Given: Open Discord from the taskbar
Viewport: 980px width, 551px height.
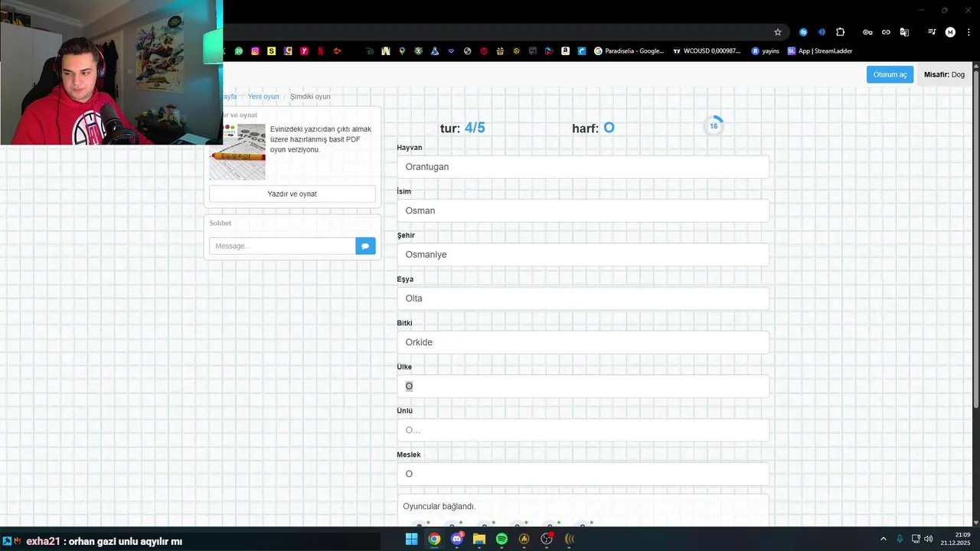Looking at the screenshot, I should 457,539.
